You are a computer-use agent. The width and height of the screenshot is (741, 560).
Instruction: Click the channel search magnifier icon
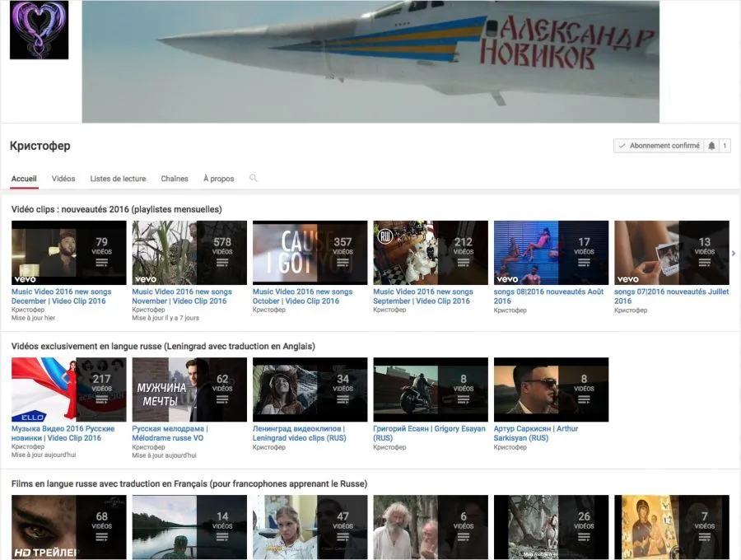point(254,179)
